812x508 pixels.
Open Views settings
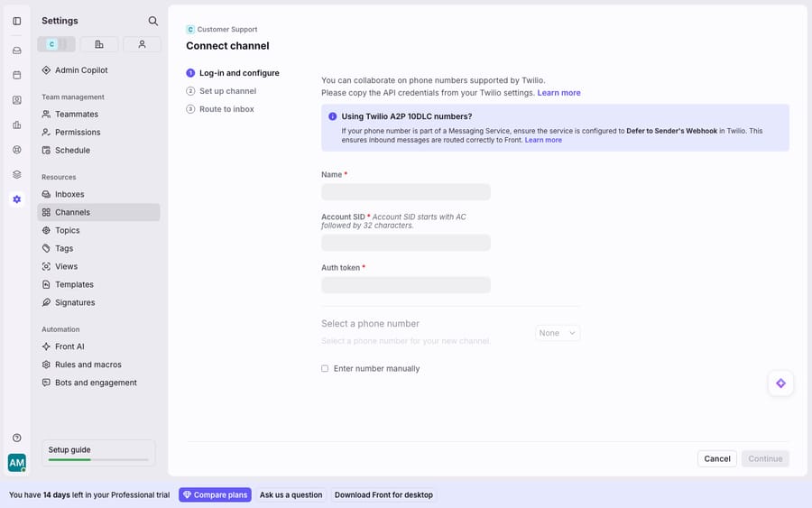[98, 266]
